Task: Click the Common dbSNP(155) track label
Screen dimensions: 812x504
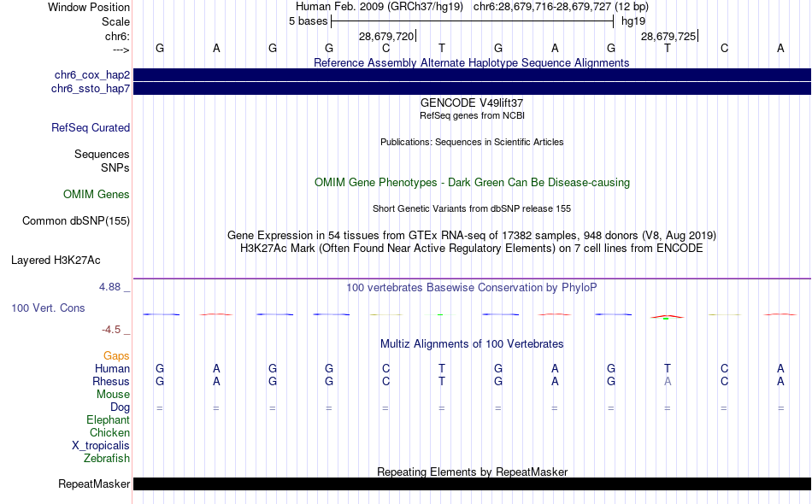Action: [75, 220]
